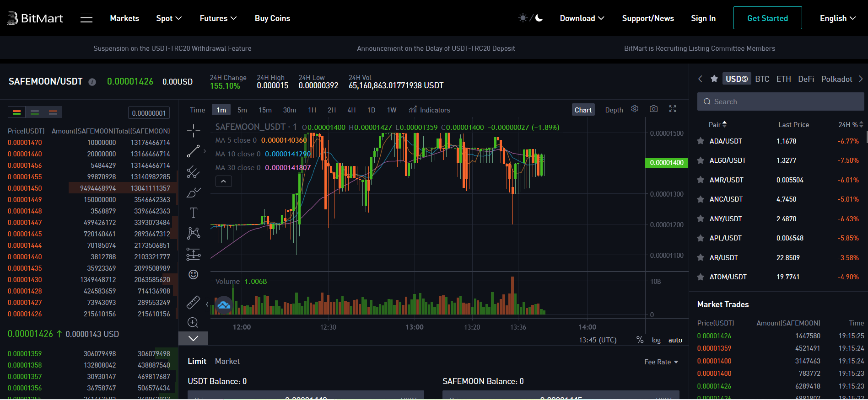Activate the zoom in tool
868x400 pixels.
click(193, 322)
